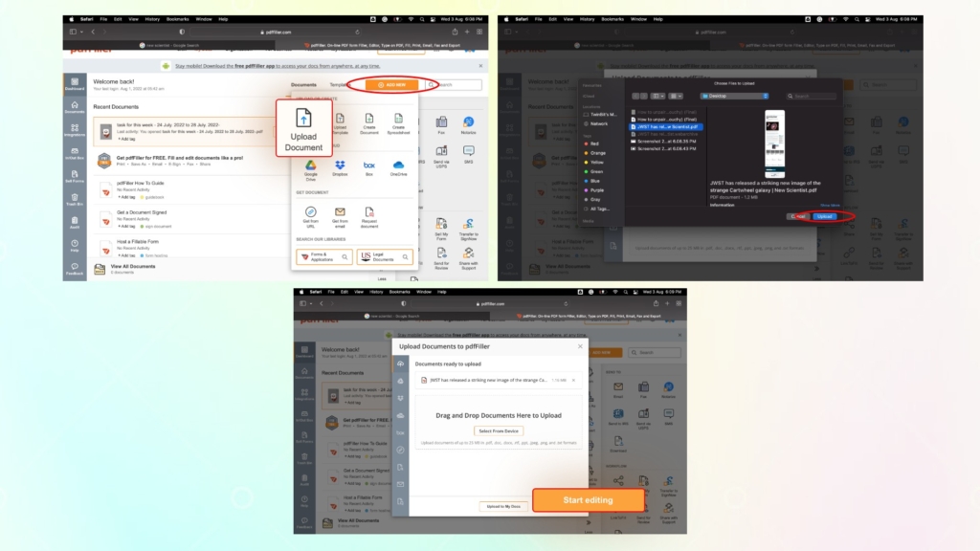Open Trash Bin in the ADD NEW screenshot sidebar
Screen dimensions: 980x551
[x=75, y=199]
